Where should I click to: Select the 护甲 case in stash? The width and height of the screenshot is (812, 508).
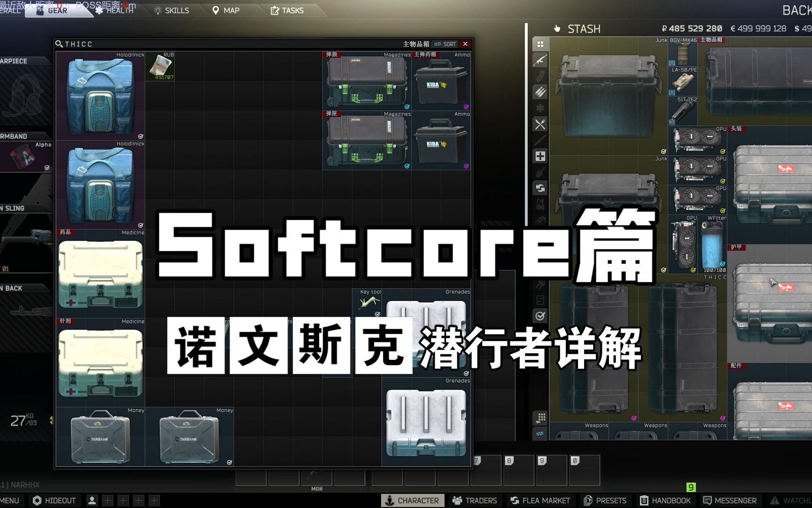(770, 303)
